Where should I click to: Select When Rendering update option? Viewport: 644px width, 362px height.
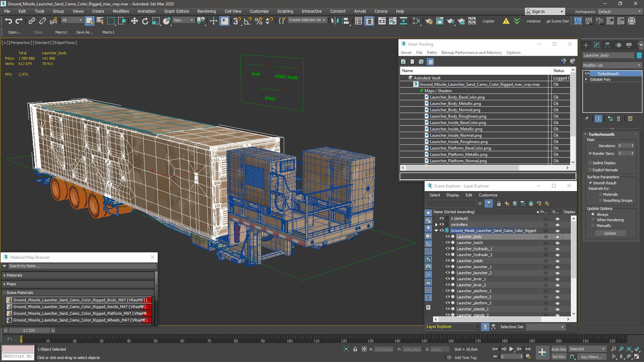[x=593, y=220]
